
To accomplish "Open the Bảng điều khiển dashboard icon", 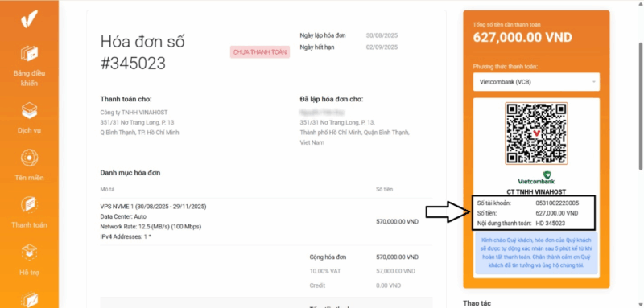I will (29, 54).
